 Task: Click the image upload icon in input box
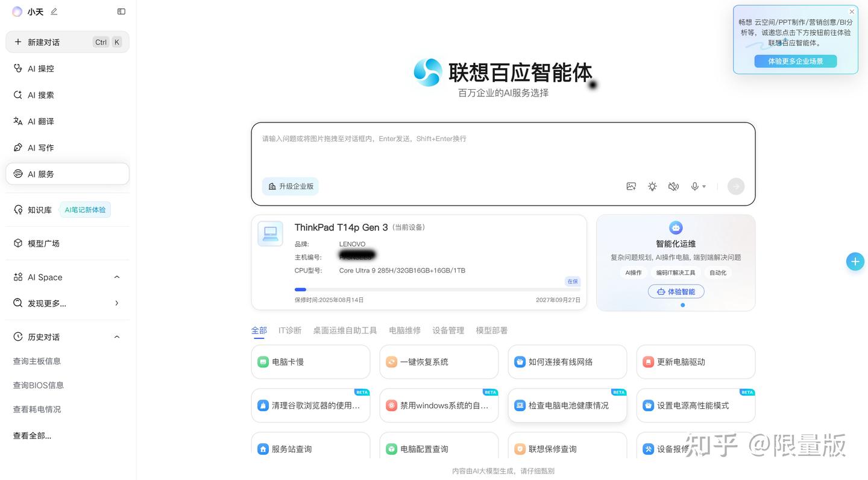(631, 187)
